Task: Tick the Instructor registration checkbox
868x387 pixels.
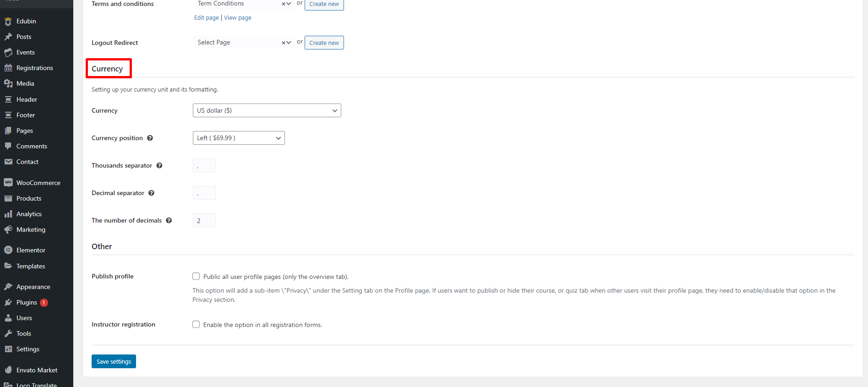Action: (196, 324)
